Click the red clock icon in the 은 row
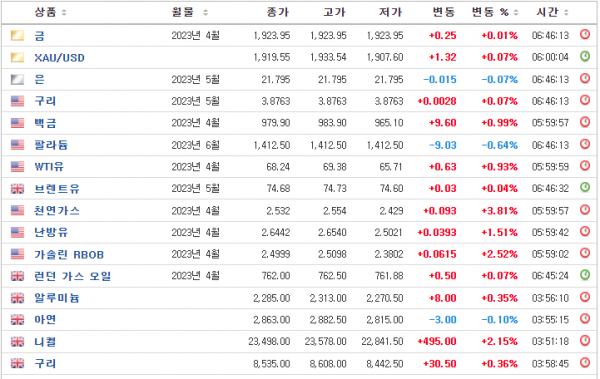This screenshot has height=379, width=600. point(585,78)
